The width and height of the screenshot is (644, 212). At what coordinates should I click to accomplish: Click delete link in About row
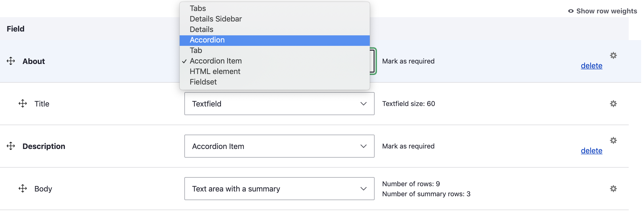[x=591, y=66]
